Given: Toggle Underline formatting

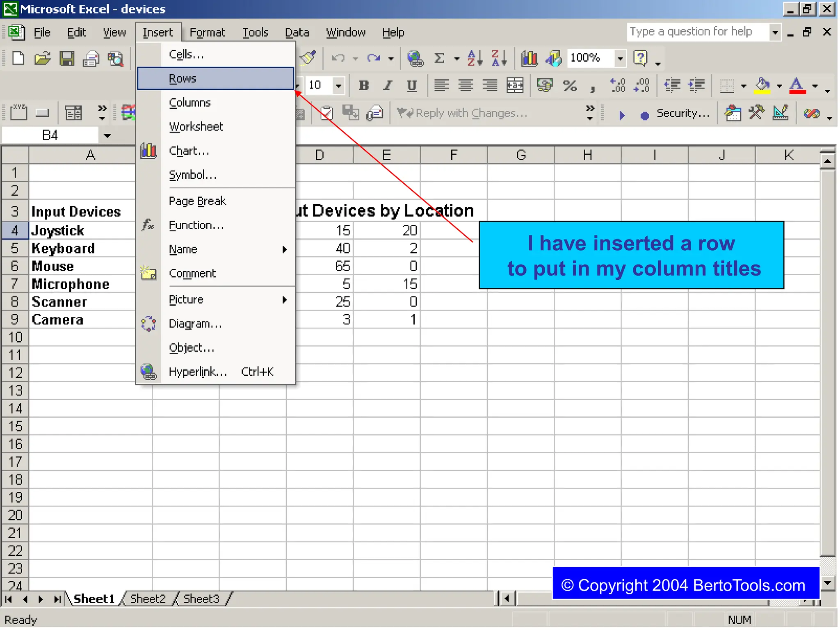Looking at the screenshot, I should [412, 86].
